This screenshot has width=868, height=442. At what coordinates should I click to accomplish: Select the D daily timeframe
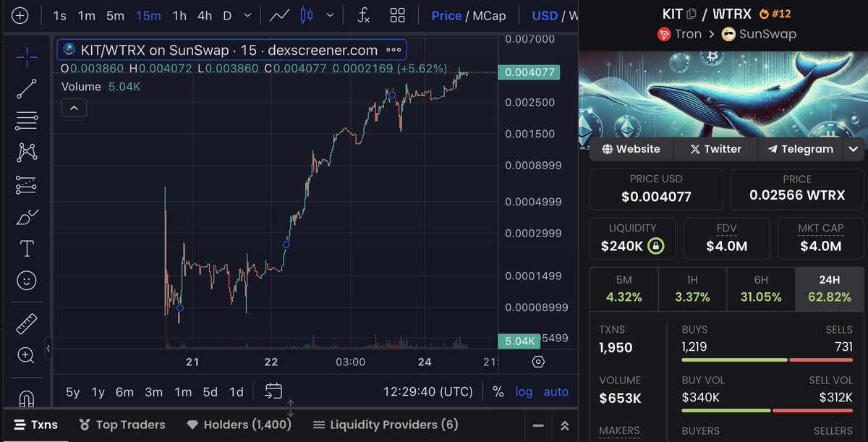click(227, 15)
